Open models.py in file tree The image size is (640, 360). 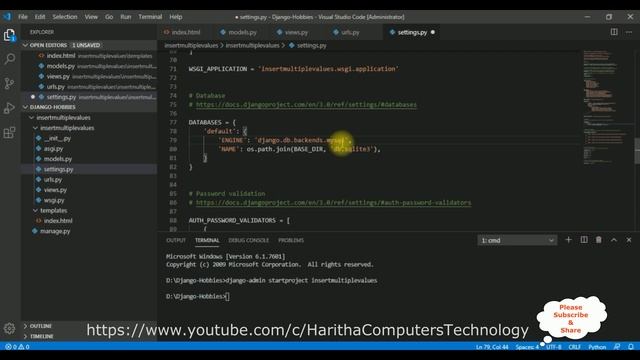[x=58, y=159]
